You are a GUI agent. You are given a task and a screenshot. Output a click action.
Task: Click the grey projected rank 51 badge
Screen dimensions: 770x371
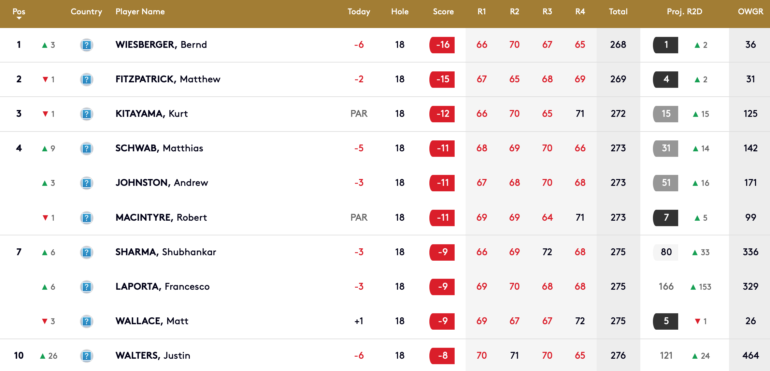pos(666,183)
